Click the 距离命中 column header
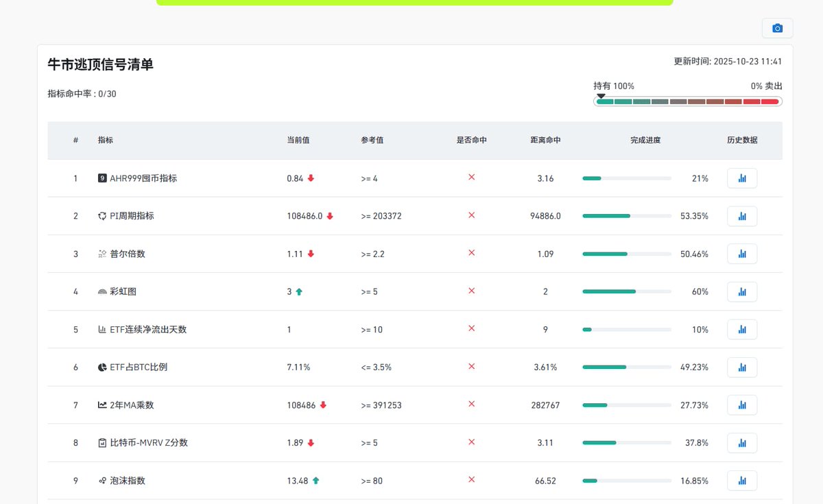The height and width of the screenshot is (504, 823). 545,140
